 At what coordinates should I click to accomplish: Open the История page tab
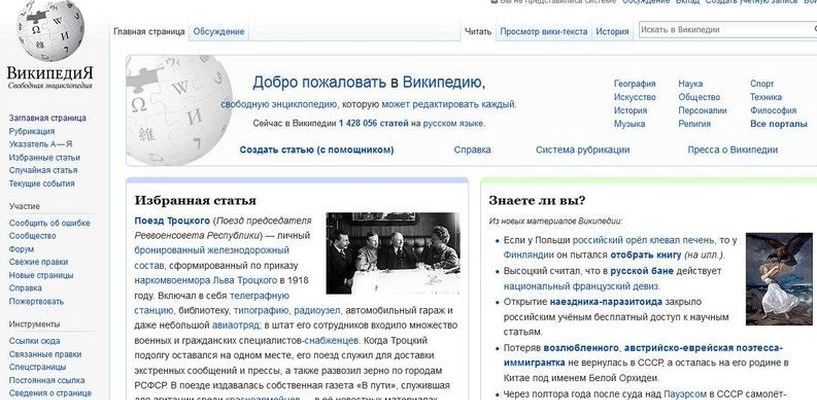pyautogui.click(x=612, y=31)
